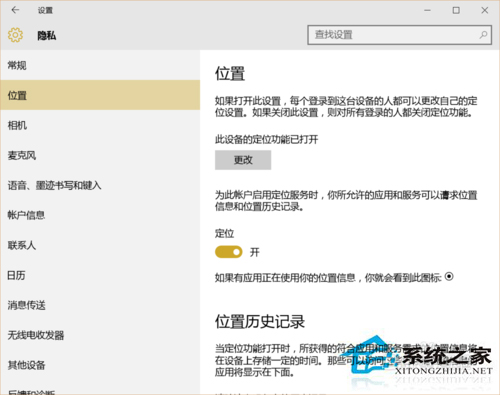Click the 定位 label above the switch
The height and width of the screenshot is (395, 500).
(x=224, y=233)
